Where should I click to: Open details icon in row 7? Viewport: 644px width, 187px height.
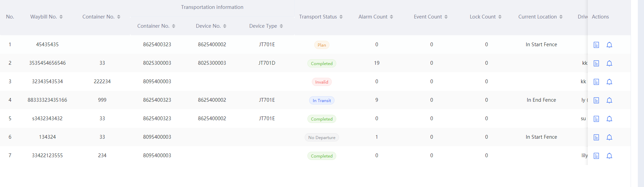pyautogui.click(x=596, y=156)
